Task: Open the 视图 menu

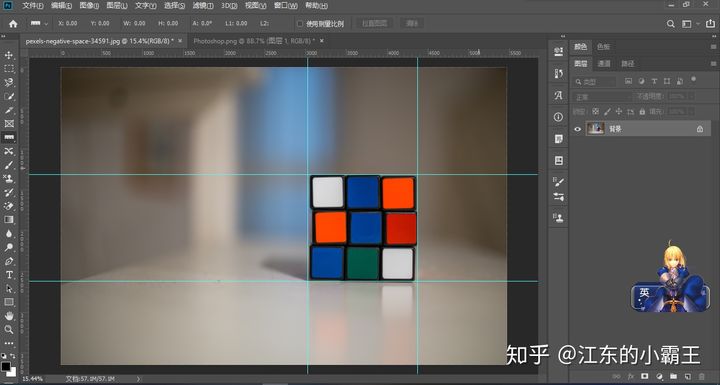Action: [256, 6]
